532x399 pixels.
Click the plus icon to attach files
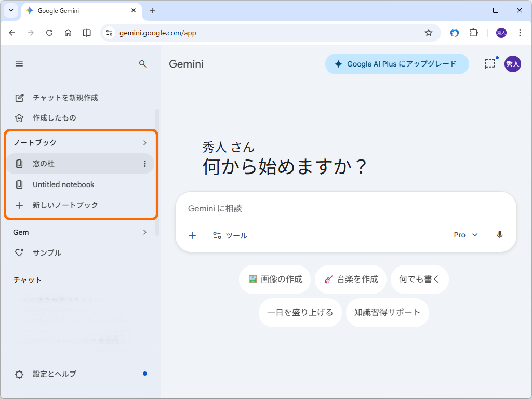point(192,235)
